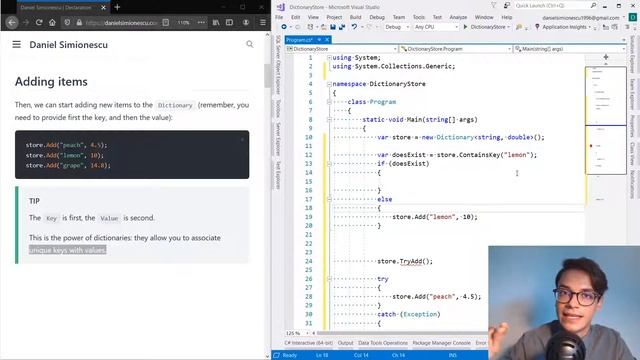Open the New Project toolbar icon
The width and height of the screenshot is (640, 360).
310,27
